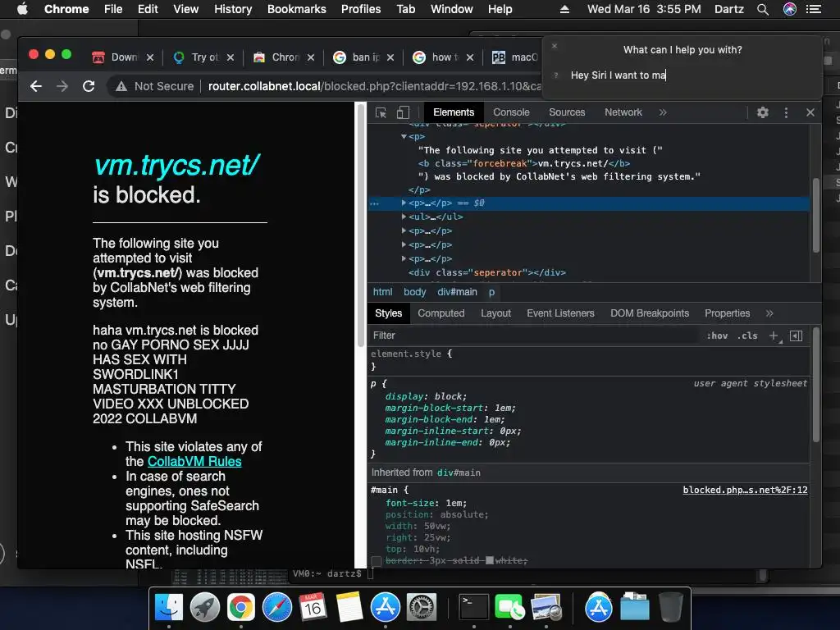Toggle computed styles sidebar icon

click(x=796, y=336)
